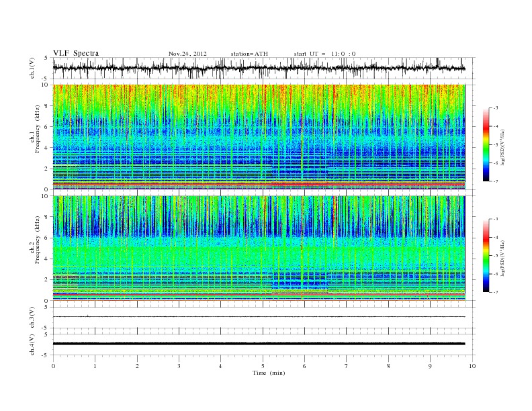Viewport: 532px width, 411px height.
Task: Click the 'ch.1(V)' waveform axis label
Action: (x=32, y=68)
